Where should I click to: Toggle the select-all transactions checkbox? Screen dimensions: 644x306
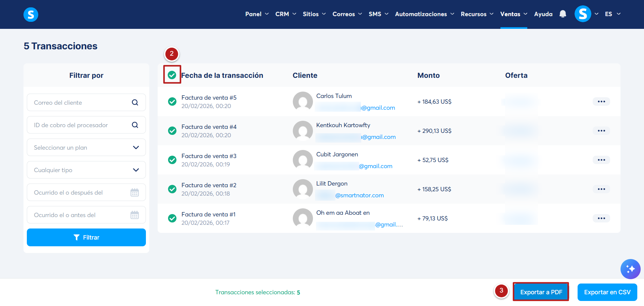click(172, 75)
